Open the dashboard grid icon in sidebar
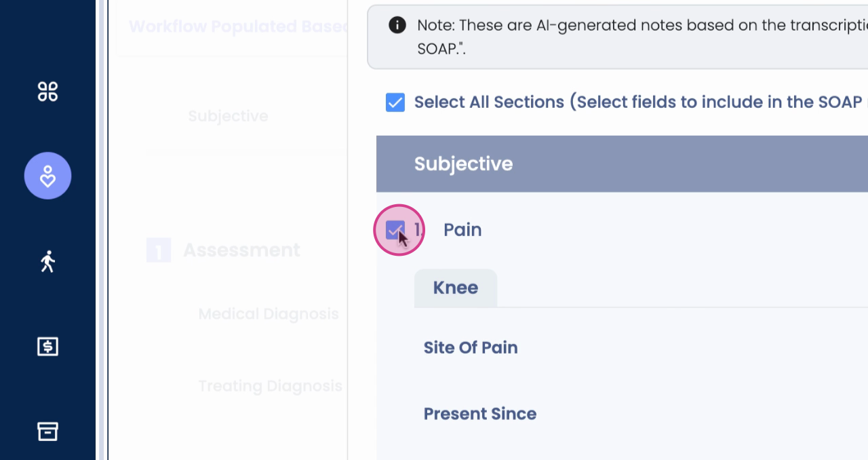868x460 pixels. coord(47,91)
